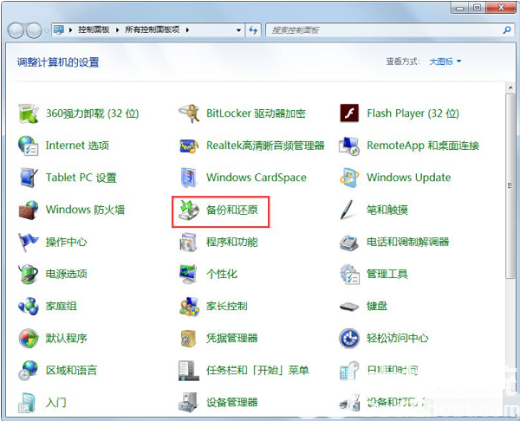
Task: Open the 程序和功能 icon
Action: [x=189, y=242]
